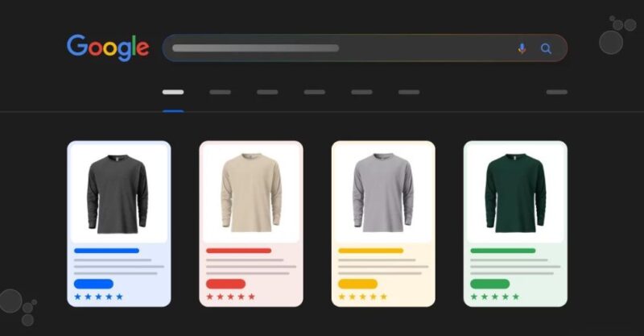Click the red star rating row
Image resolution: width=644 pixels, height=336 pixels.
tap(231, 297)
